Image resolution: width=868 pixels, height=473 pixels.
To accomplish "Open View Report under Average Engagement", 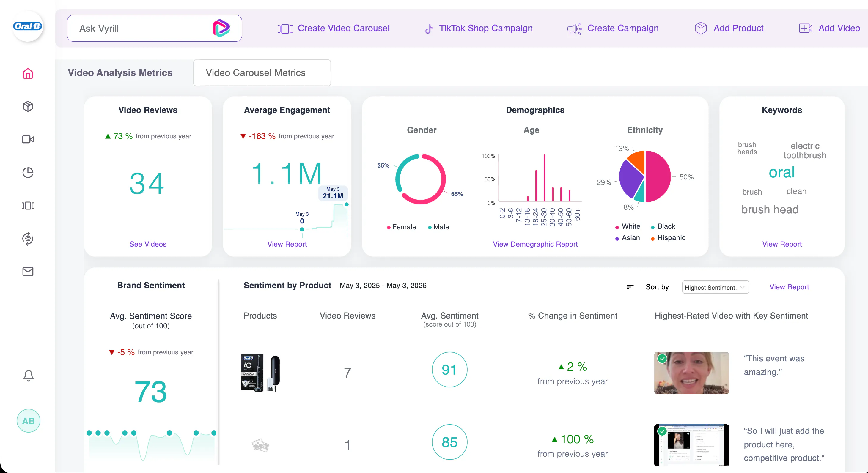I will point(287,244).
